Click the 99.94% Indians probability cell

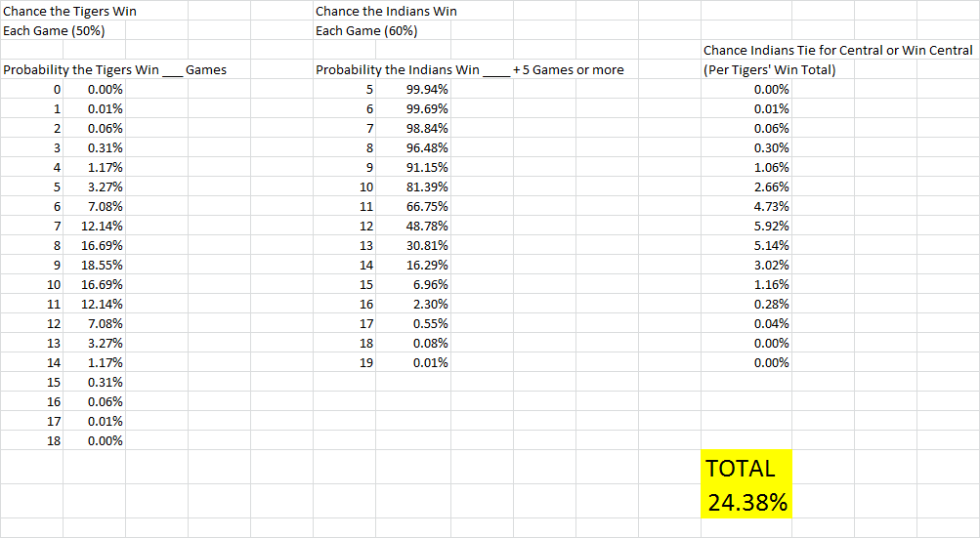(427, 89)
